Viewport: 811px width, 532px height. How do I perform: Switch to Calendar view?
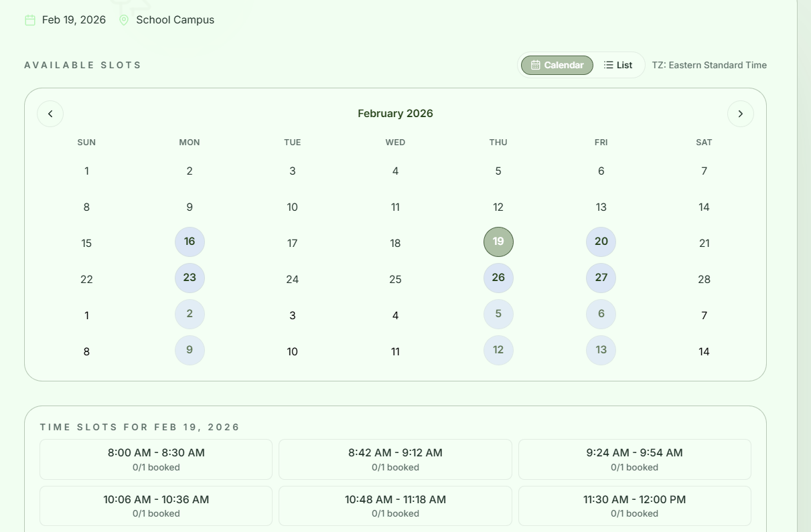point(557,65)
